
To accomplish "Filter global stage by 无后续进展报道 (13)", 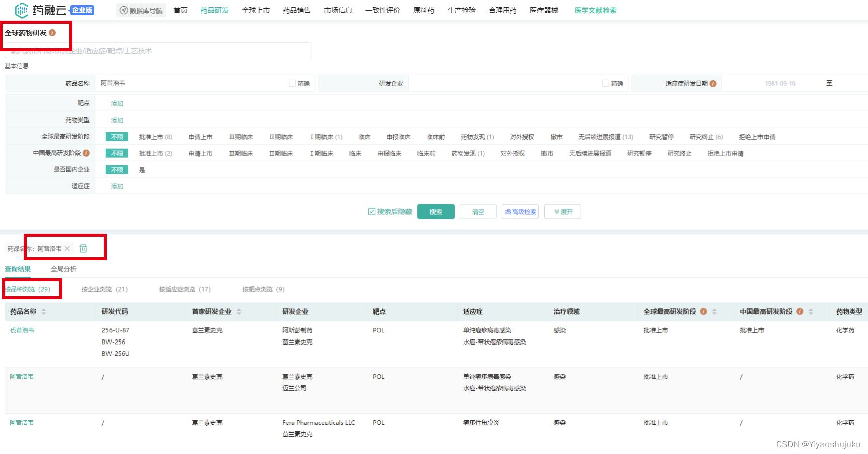I will tap(606, 137).
